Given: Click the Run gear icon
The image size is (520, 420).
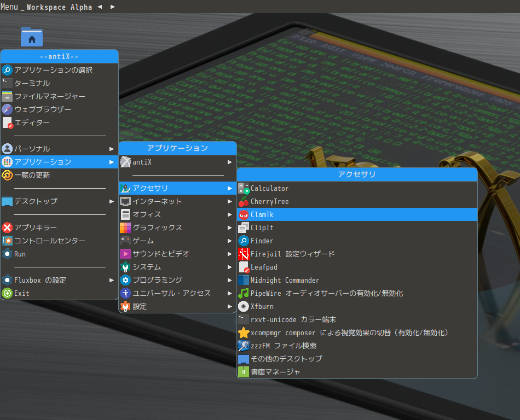Looking at the screenshot, I should point(7,254).
